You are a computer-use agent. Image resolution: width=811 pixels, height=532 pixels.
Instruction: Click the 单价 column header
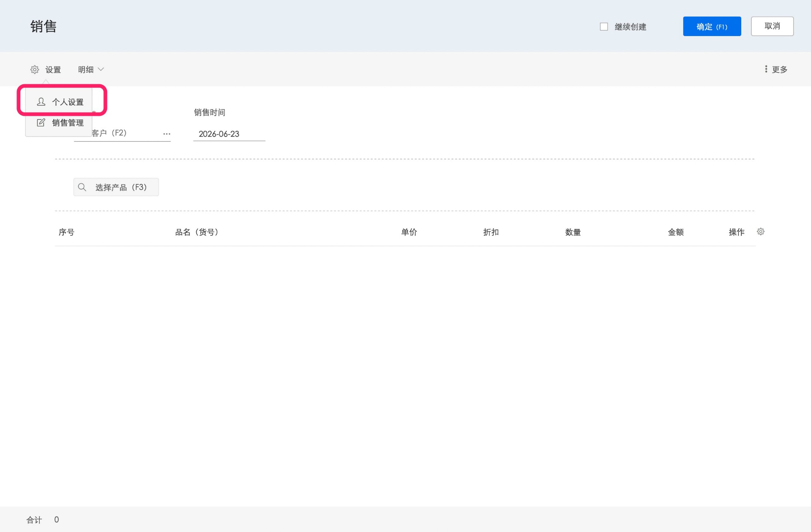(x=409, y=232)
